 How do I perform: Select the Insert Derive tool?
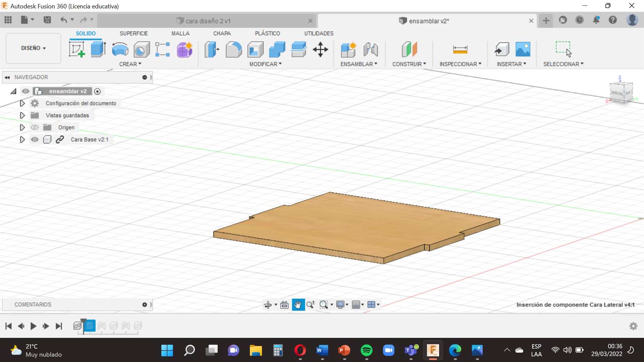pyautogui.click(x=501, y=49)
